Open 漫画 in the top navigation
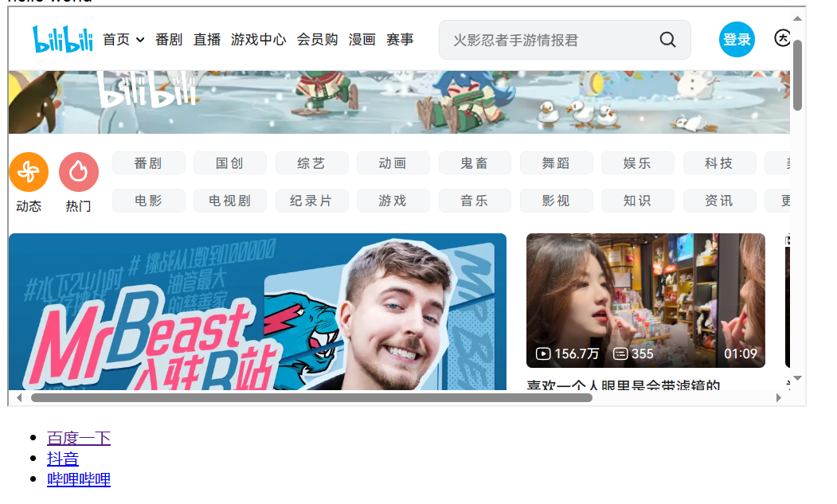 coord(362,40)
